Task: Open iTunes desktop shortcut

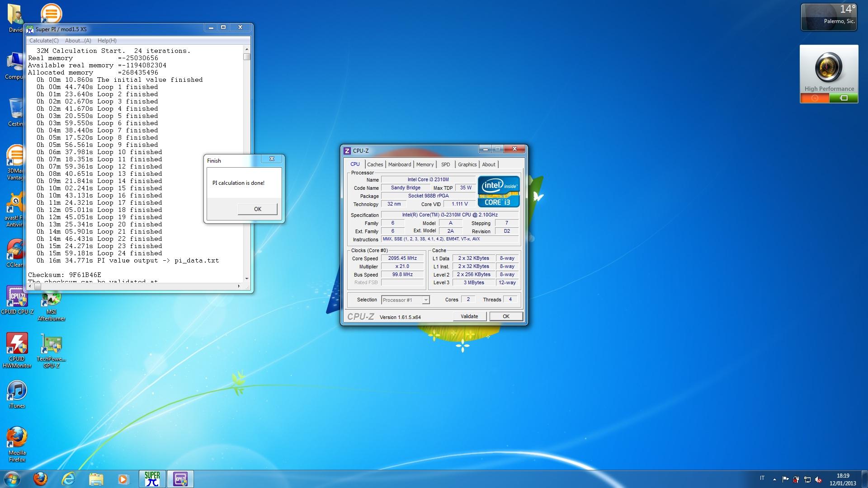Action: [x=17, y=394]
